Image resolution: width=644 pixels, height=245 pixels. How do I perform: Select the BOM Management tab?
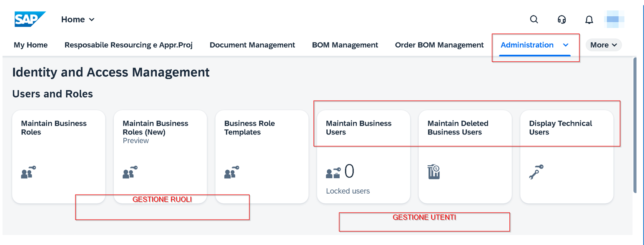[x=345, y=45]
